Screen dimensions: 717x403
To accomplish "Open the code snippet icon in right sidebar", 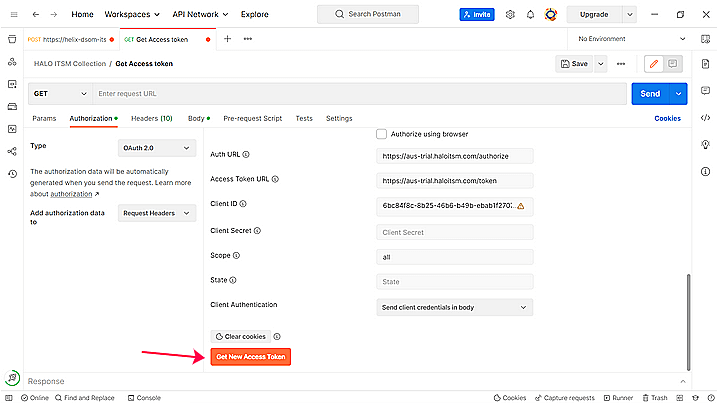I will (706, 118).
